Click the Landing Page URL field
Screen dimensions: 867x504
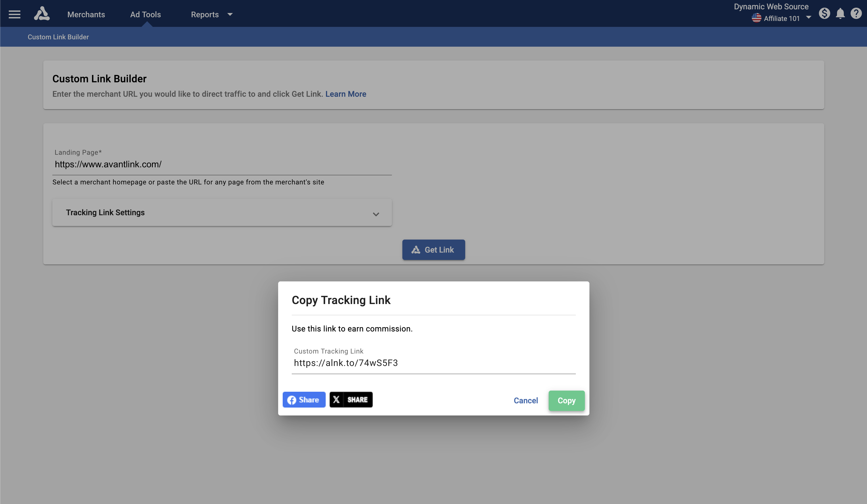click(x=222, y=164)
